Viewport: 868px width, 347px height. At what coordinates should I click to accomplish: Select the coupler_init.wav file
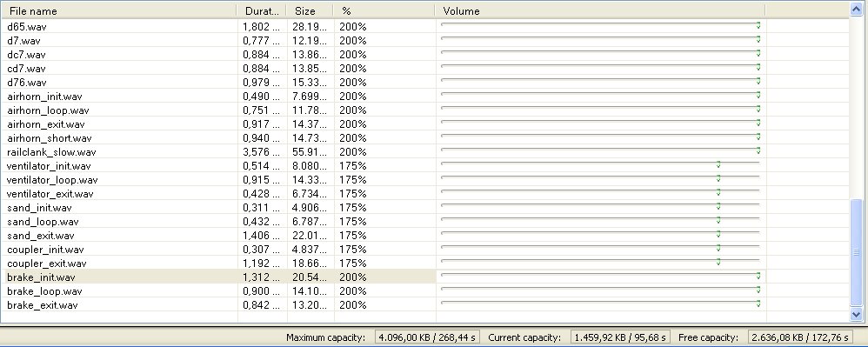(x=45, y=250)
